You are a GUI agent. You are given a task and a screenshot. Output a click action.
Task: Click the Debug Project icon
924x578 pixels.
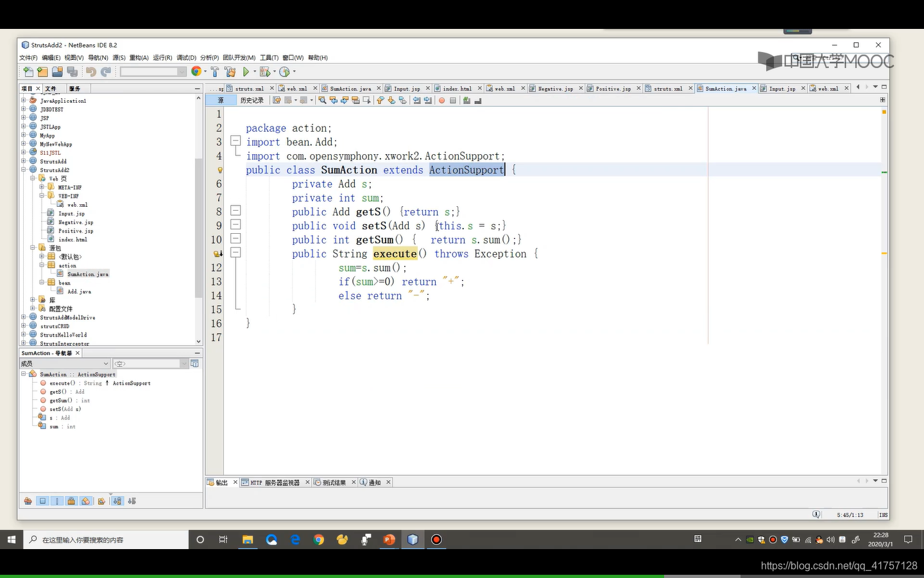coord(264,72)
